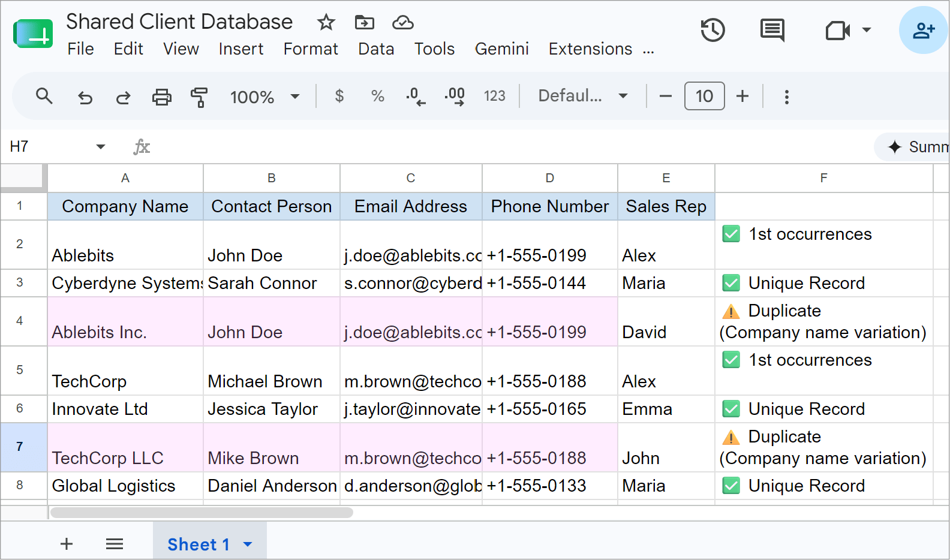Select the TechCorp LLC cell

coord(125,447)
